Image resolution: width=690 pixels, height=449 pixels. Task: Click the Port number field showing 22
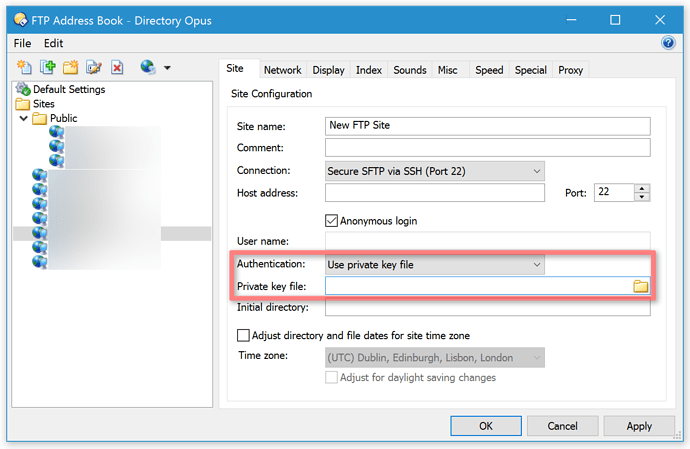tap(614, 193)
